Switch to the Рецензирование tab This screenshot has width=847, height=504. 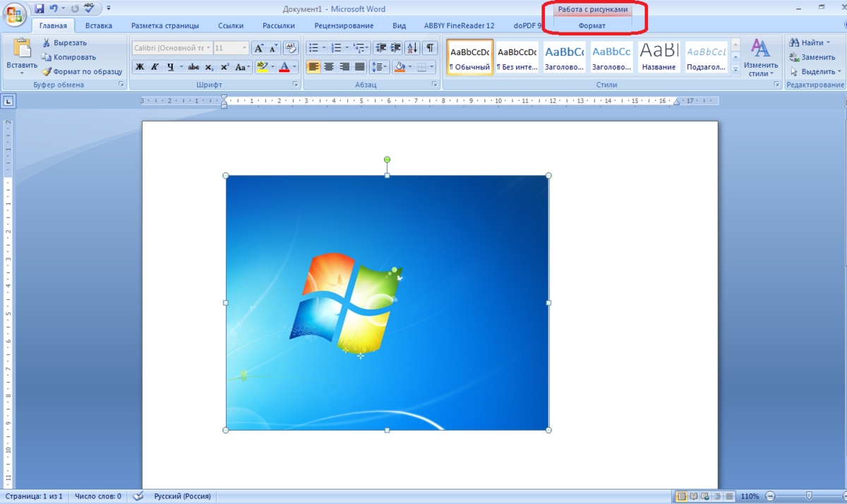pyautogui.click(x=344, y=25)
